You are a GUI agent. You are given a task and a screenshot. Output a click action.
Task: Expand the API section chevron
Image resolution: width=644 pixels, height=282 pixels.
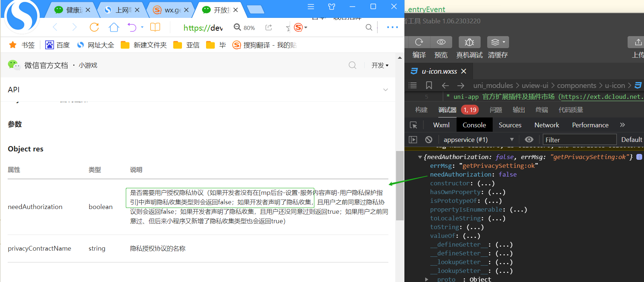coord(385,90)
